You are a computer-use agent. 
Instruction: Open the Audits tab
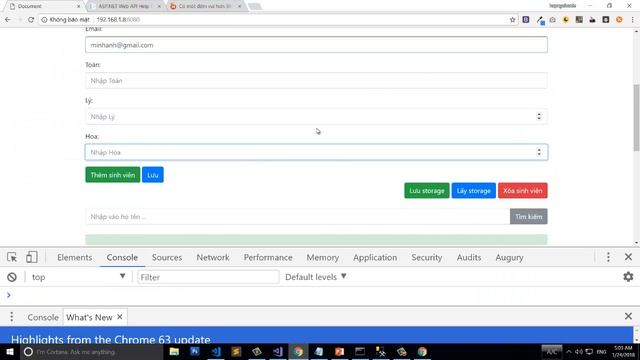pyautogui.click(x=469, y=257)
